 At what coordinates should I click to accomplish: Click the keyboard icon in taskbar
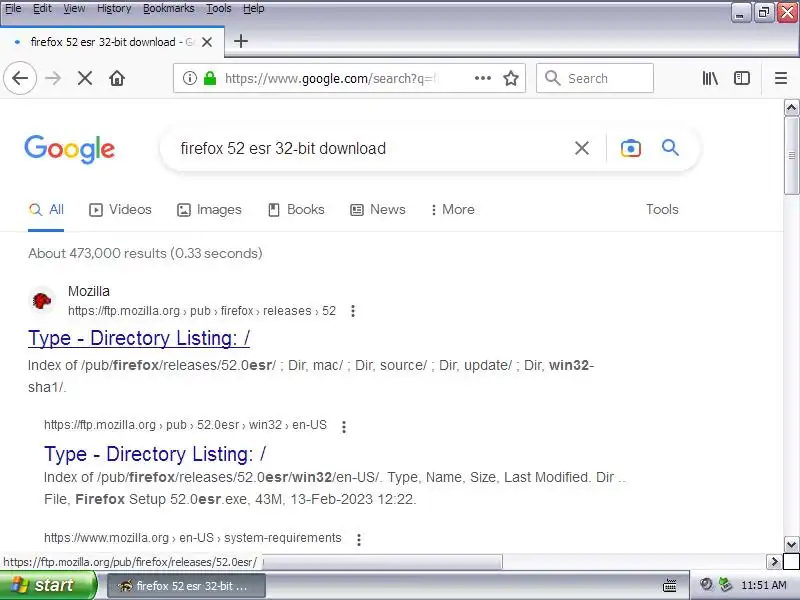click(x=669, y=586)
